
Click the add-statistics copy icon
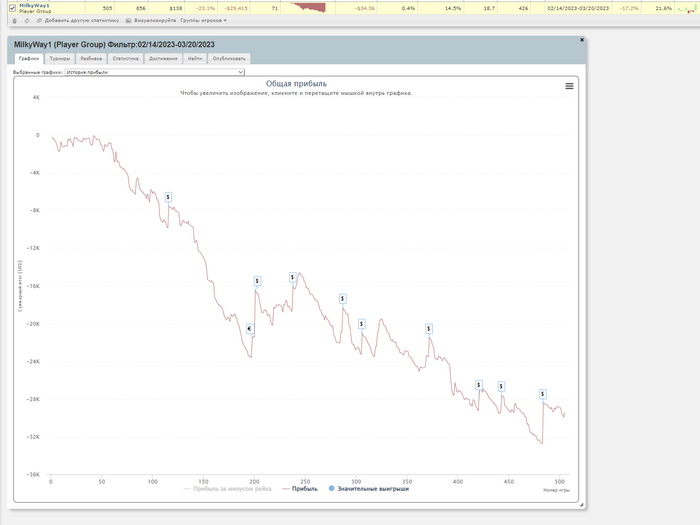click(39, 21)
